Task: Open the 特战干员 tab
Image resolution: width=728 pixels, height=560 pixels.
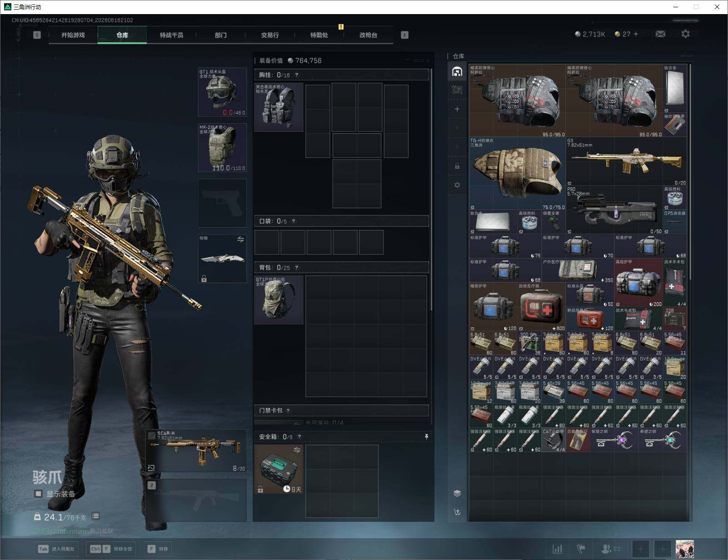Action: coord(171,35)
